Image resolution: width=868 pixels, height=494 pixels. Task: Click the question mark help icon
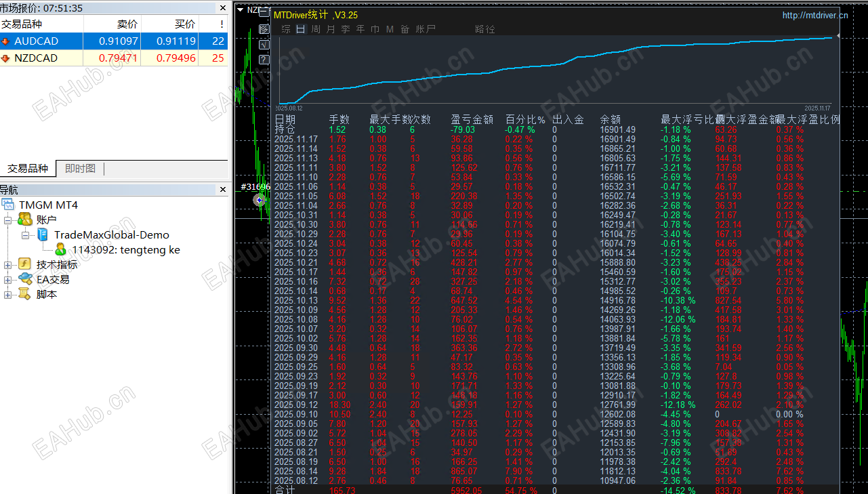pos(264,60)
